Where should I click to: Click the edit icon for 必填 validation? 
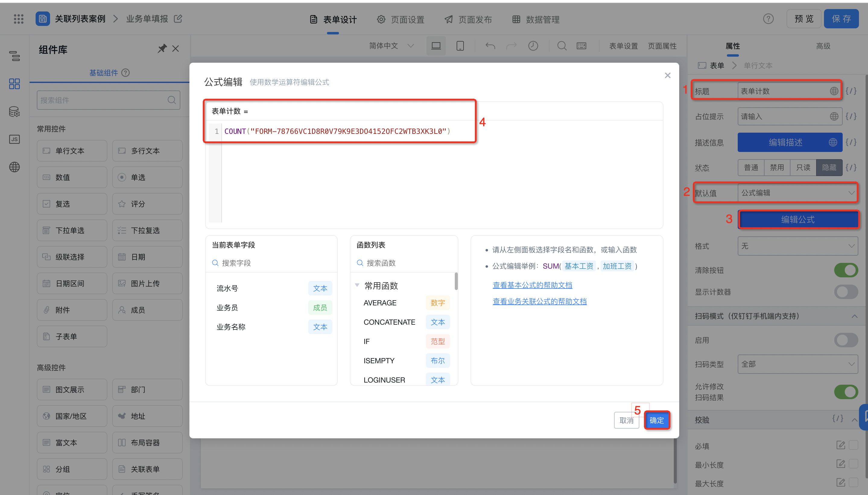841,445
